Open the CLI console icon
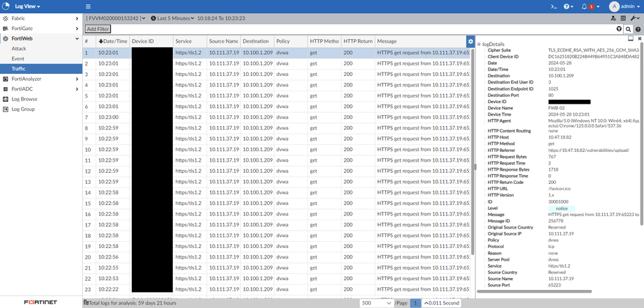Screen dimensions: 644x308 [x=553, y=6]
